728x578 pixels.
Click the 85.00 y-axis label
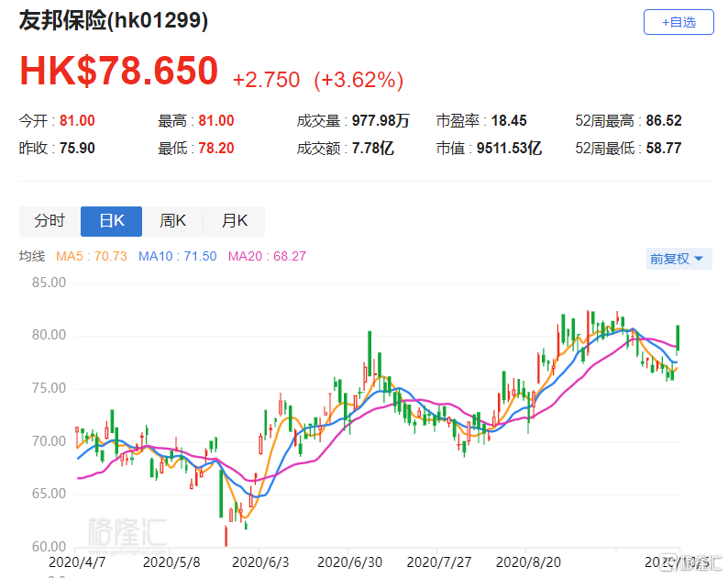49,283
